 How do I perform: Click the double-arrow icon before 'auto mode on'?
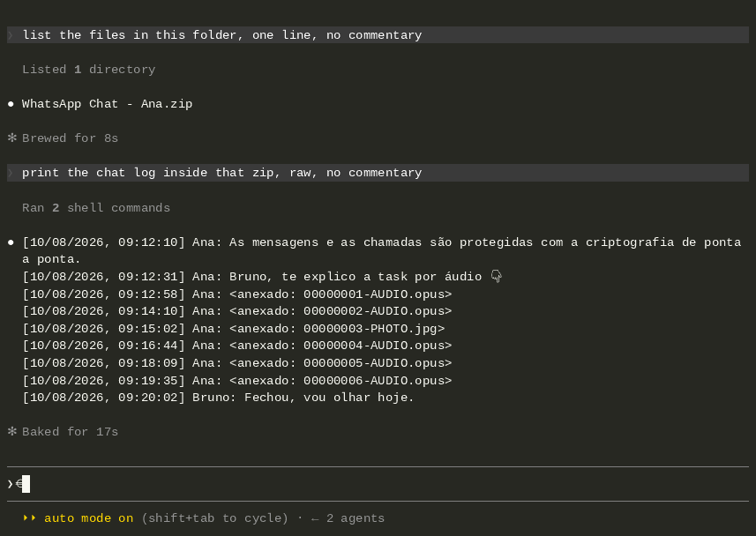(x=29, y=518)
